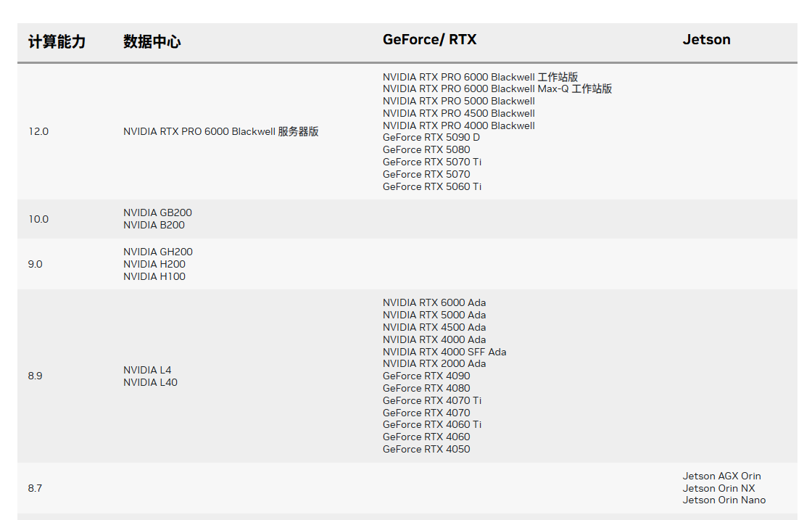Click NVIDIA GB200 entry
812x520 pixels.
pos(158,213)
